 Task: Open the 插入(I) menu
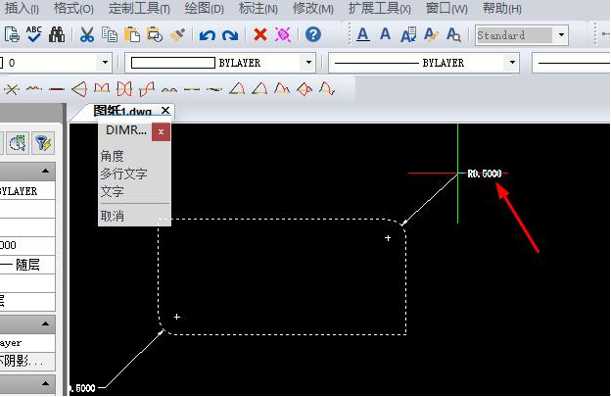coord(21,8)
